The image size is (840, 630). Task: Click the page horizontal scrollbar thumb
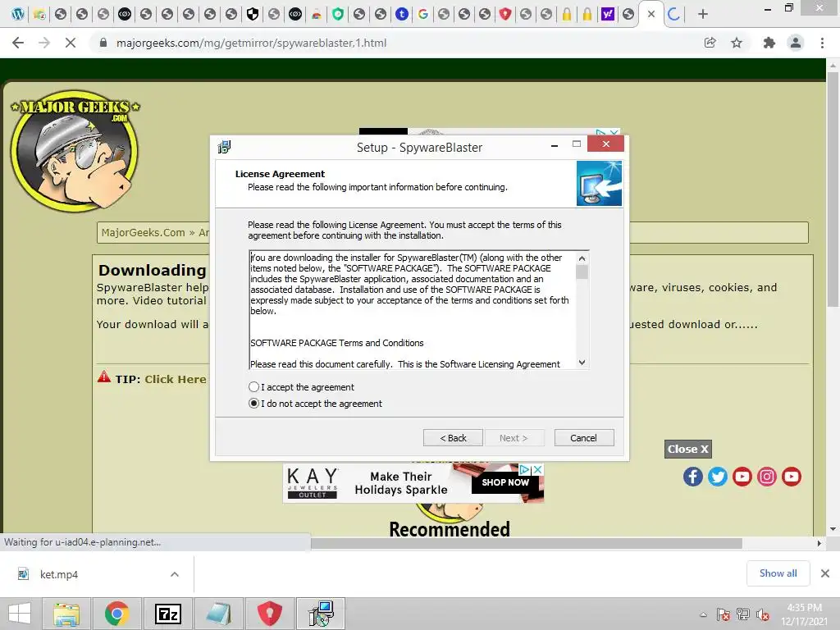[x=526, y=543]
